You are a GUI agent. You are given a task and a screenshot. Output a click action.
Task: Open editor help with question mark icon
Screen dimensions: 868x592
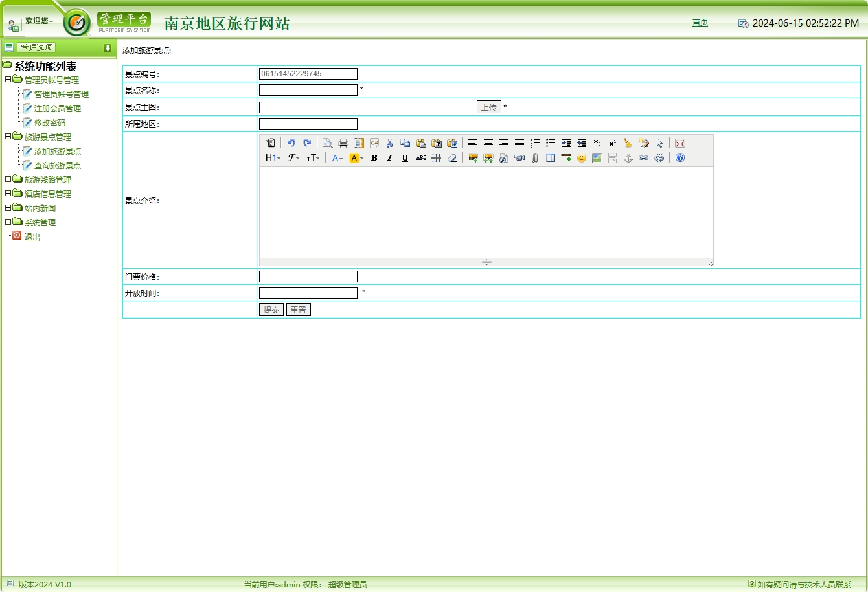(680, 158)
